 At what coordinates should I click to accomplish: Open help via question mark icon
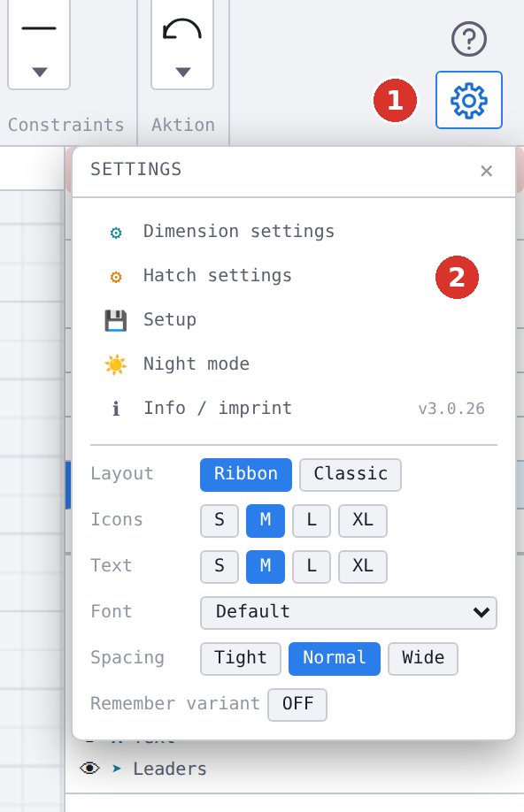tap(468, 39)
